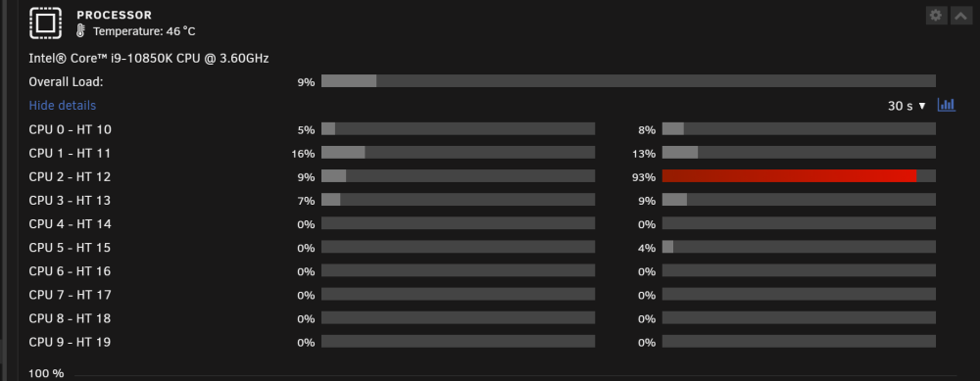Click the Hide details link
The image size is (980, 381).
[x=63, y=106]
